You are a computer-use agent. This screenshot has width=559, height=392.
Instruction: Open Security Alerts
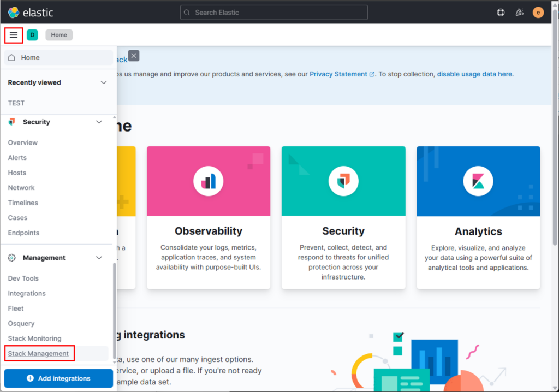tap(17, 158)
